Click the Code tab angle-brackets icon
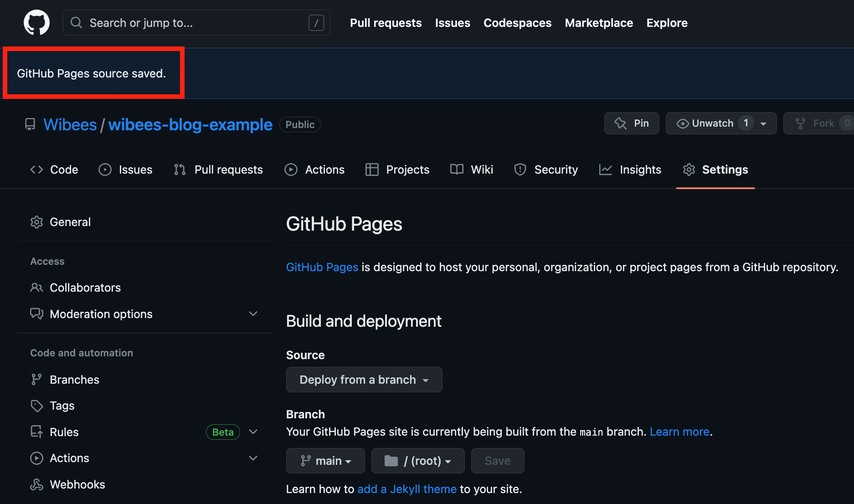The width and height of the screenshot is (854, 504). click(x=37, y=170)
